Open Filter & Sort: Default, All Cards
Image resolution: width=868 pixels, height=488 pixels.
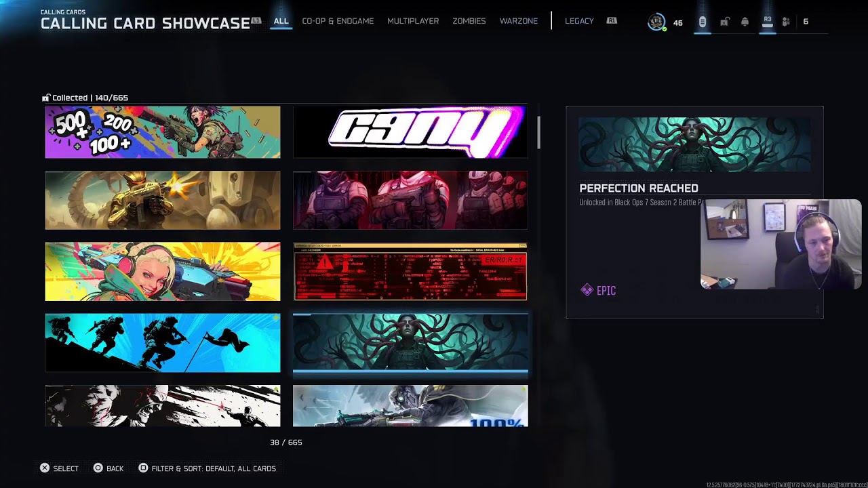214,468
